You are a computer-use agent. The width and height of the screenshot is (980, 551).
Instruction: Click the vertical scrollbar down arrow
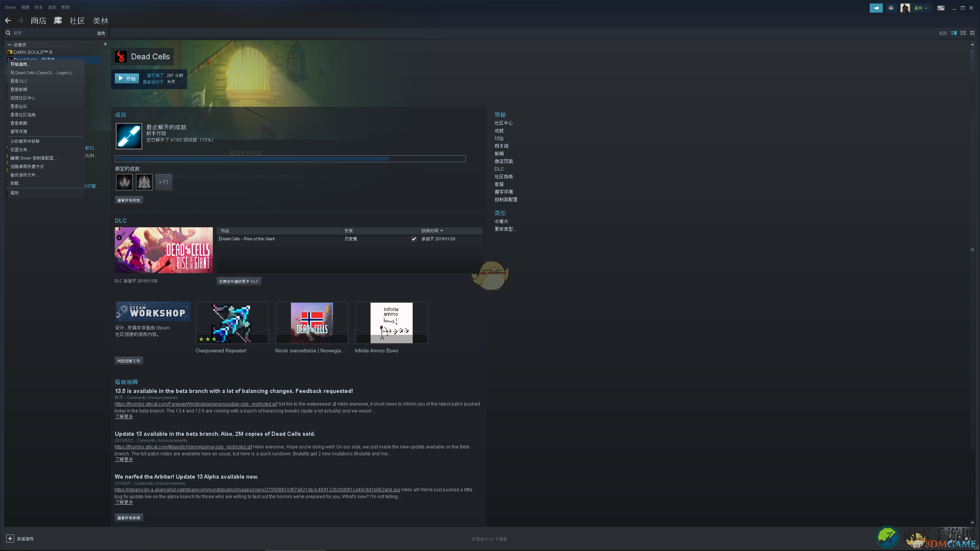(972, 523)
